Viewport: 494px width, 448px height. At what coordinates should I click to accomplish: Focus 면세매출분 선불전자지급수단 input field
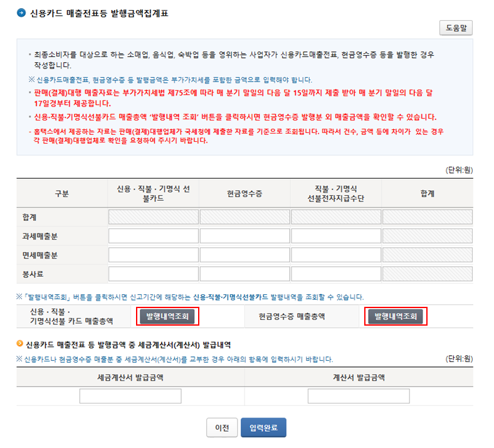pyautogui.click(x=336, y=255)
